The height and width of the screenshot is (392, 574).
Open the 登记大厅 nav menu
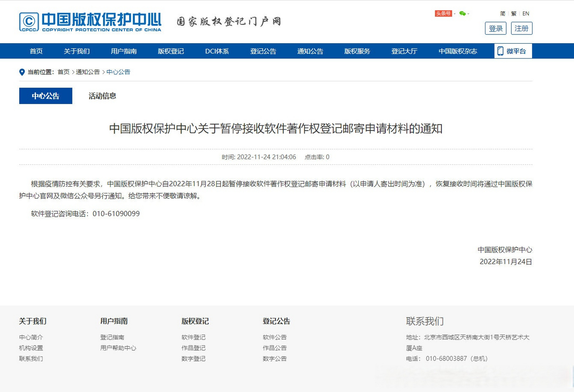404,51
